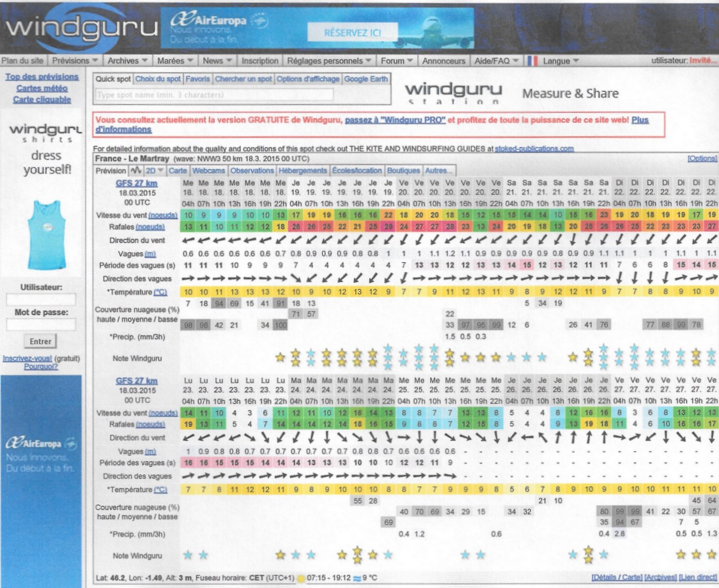Click the Mot de passe input field
This screenshot has width=719, height=588.
click(x=40, y=325)
